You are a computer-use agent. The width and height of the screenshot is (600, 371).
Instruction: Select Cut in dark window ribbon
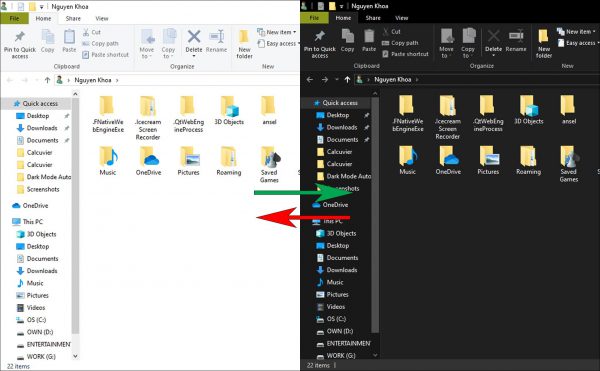pos(391,32)
